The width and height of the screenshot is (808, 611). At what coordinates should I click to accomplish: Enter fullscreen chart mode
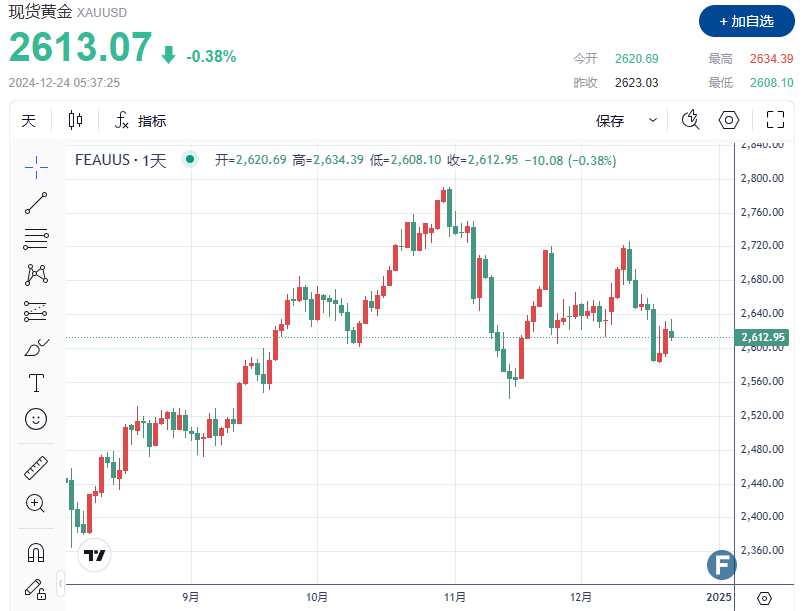point(775,119)
